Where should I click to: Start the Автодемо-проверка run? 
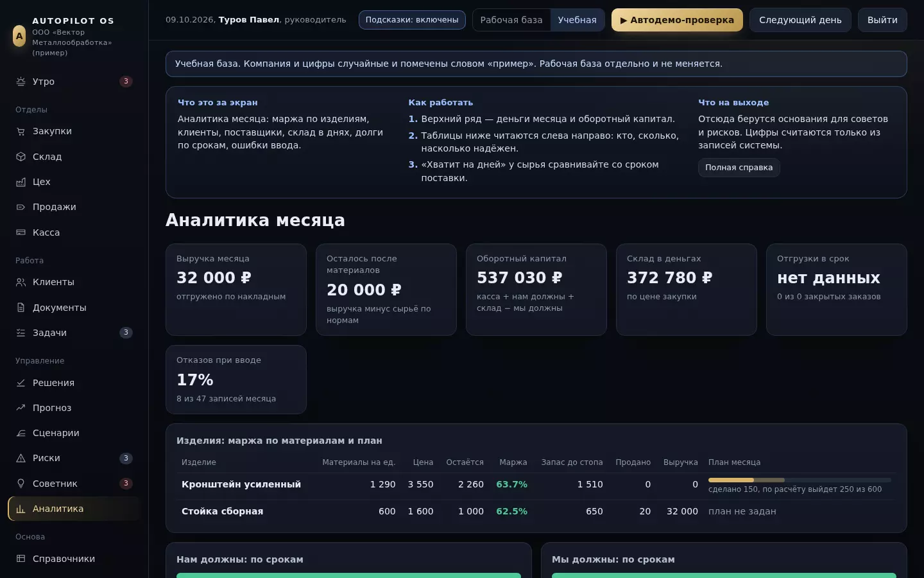[x=677, y=20]
